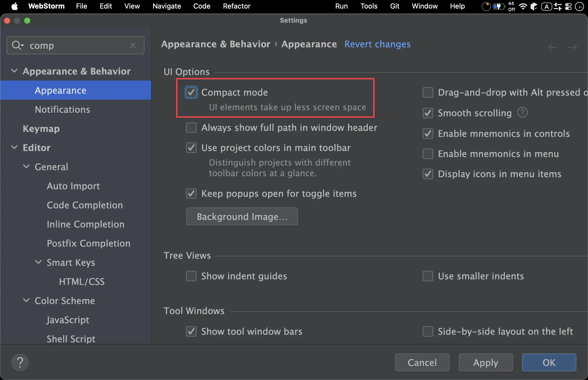The image size is (588, 380).
Task: Enable Always show full path in window header
Action: point(191,128)
